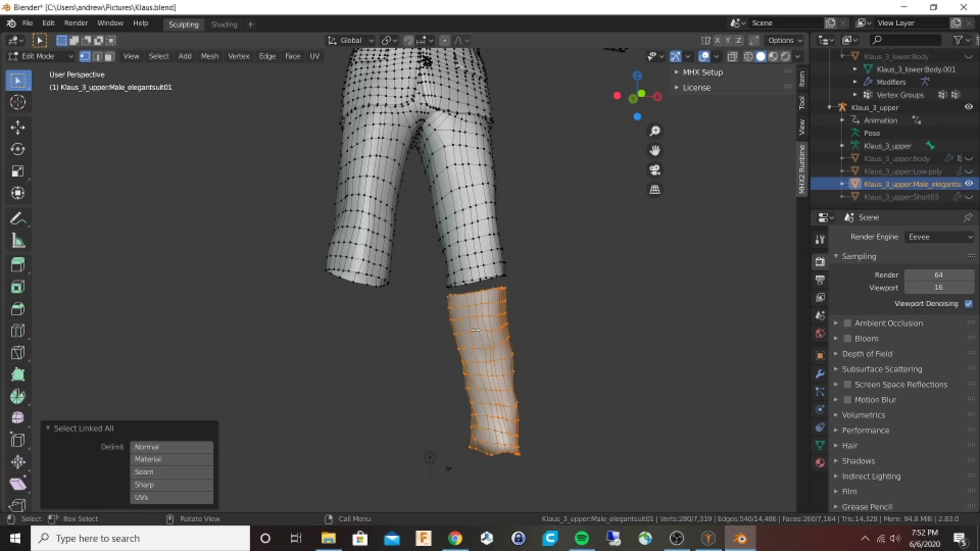Image resolution: width=980 pixels, height=551 pixels.
Task: Expand the Vertex Groups tree entry
Action: [855, 94]
